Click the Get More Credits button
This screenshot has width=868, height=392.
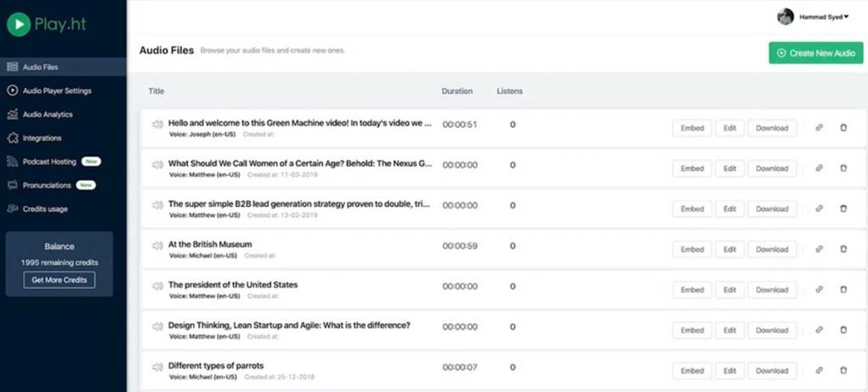(59, 279)
